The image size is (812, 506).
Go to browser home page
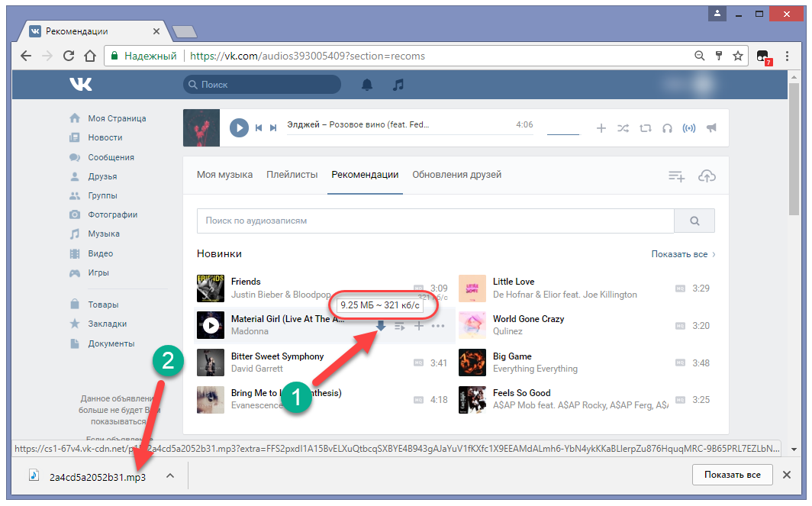click(x=90, y=56)
